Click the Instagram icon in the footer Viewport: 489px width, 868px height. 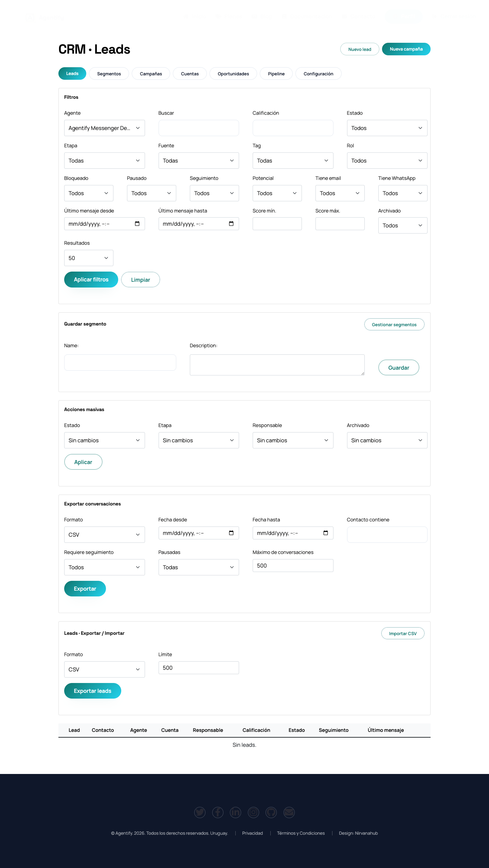pyautogui.click(x=253, y=812)
